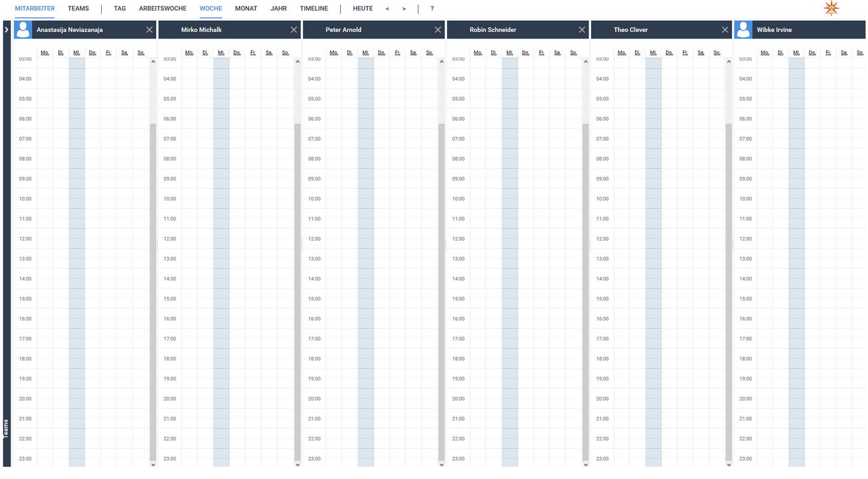Go to previous week arrow
The image size is (868, 479).
coord(388,8)
